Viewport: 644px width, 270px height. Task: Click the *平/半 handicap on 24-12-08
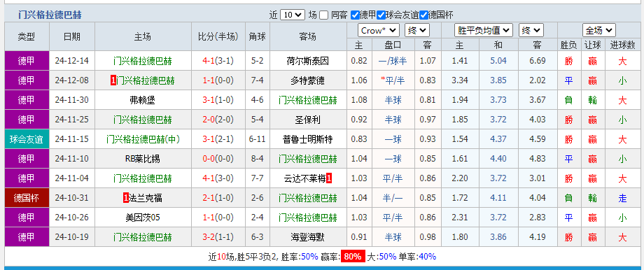pyautogui.click(x=393, y=80)
